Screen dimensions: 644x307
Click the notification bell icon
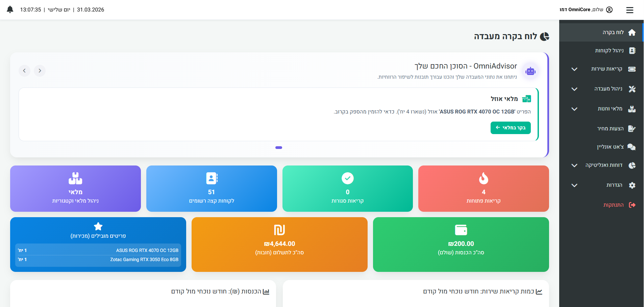(x=10, y=9)
